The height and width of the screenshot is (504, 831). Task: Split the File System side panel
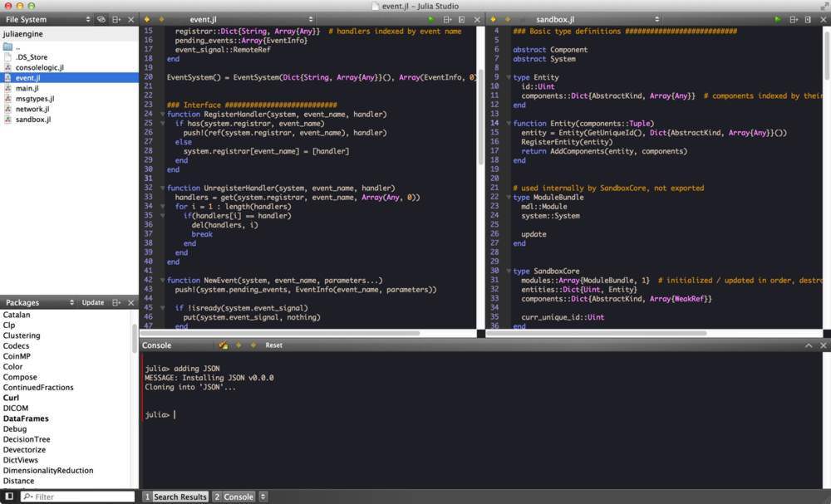(116, 20)
